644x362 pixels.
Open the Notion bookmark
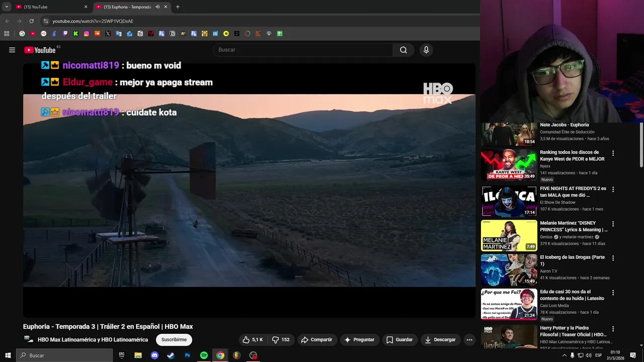click(x=172, y=34)
